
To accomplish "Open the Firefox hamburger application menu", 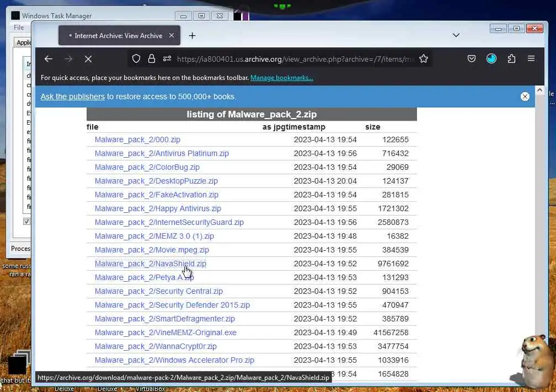I will [531, 58].
